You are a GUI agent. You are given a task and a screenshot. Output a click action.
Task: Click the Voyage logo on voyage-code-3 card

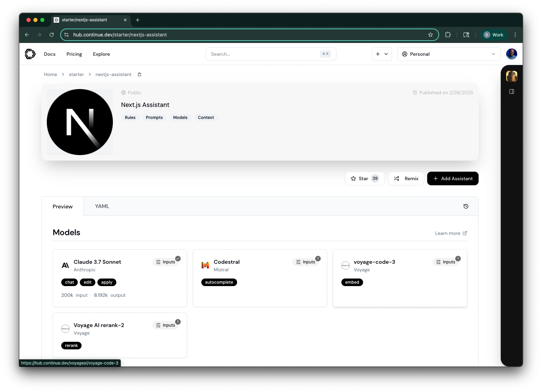346,265
